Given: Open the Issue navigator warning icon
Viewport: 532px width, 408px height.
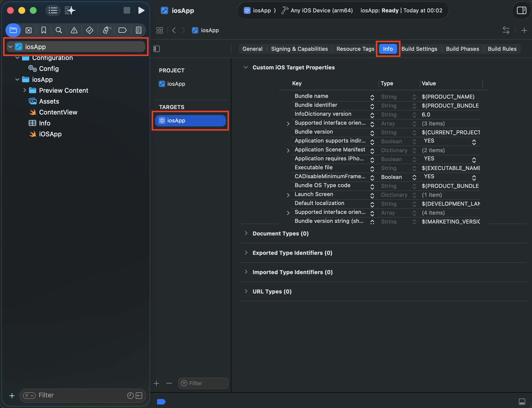Looking at the screenshot, I should (74, 30).
